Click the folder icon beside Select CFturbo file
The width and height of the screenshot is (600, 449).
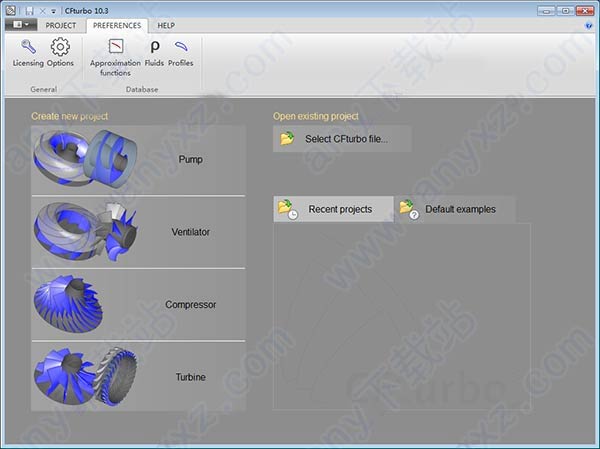[x=287, y=138]
